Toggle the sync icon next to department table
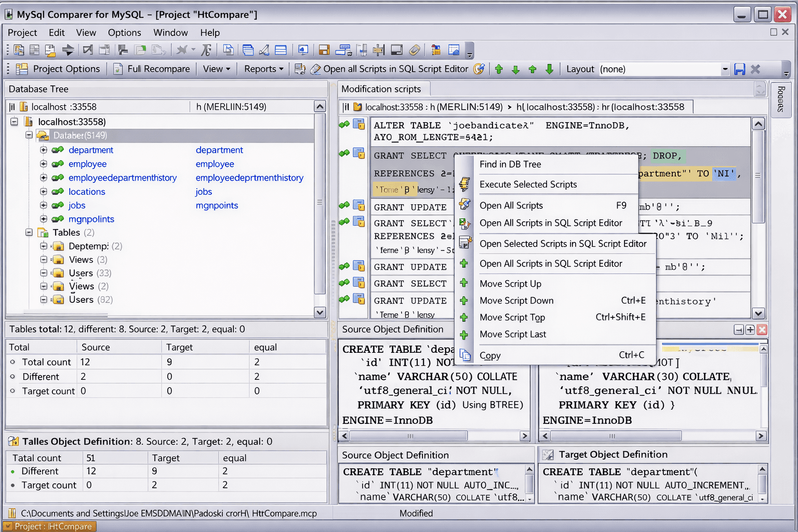 57,150
